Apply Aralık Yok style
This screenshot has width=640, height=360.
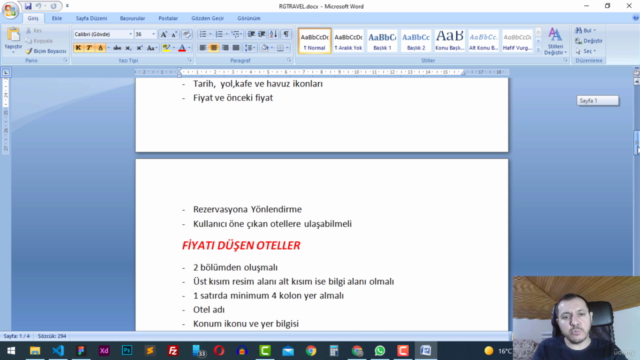348,40
